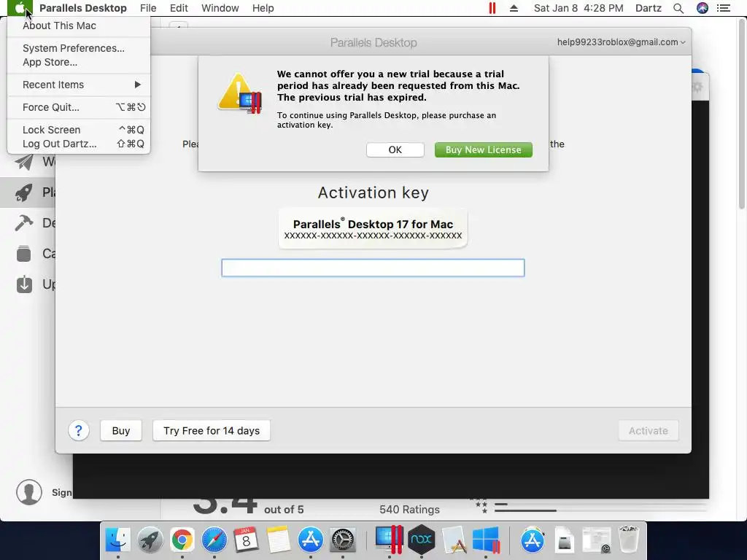Click the "out of 5" rating text

click(284, 510)
